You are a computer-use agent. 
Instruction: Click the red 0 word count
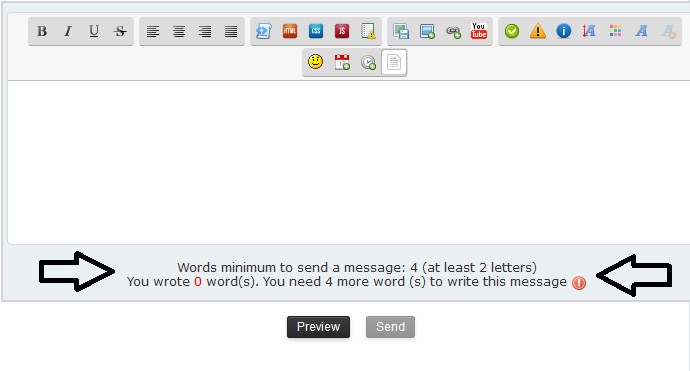click(198, 282)
